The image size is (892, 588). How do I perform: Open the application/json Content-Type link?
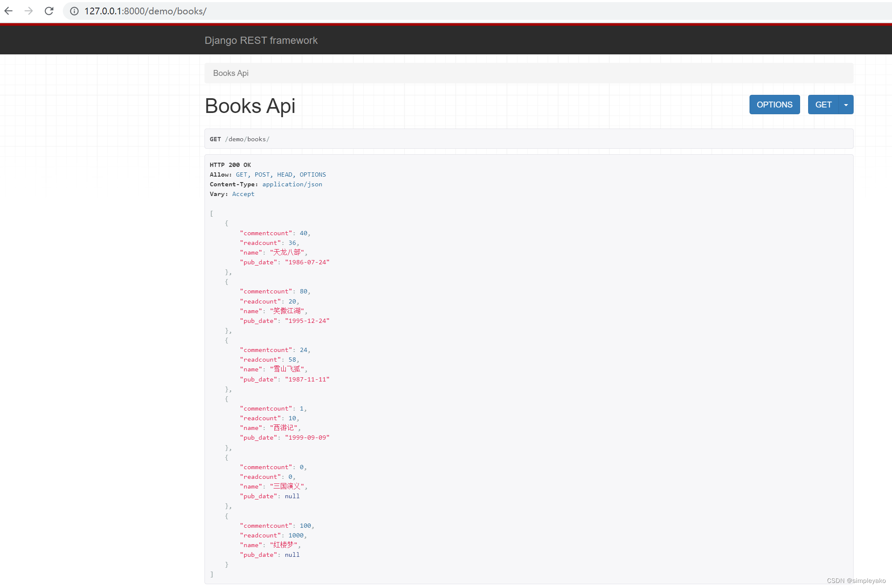pyautogui.click(x=292, y=184)
